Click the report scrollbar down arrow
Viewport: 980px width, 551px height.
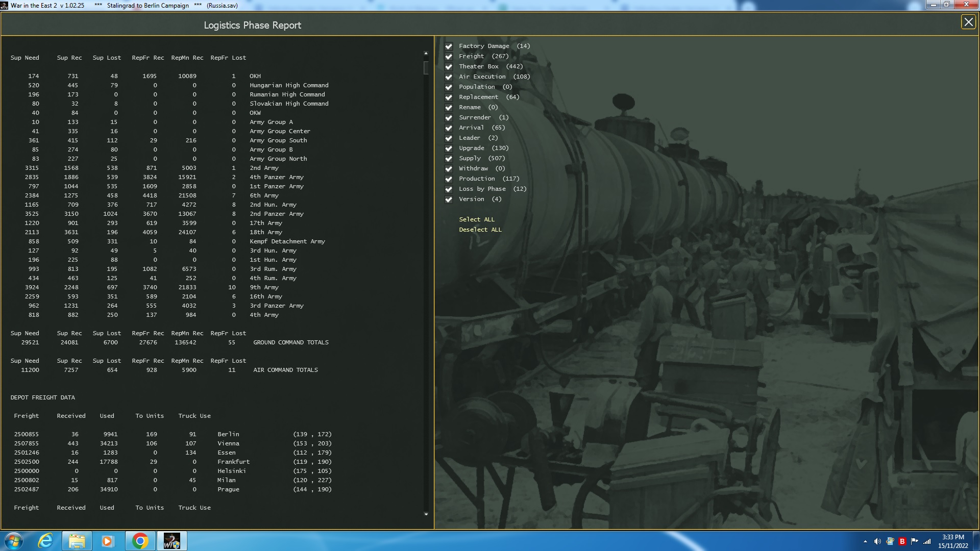[x=426, y=514]
